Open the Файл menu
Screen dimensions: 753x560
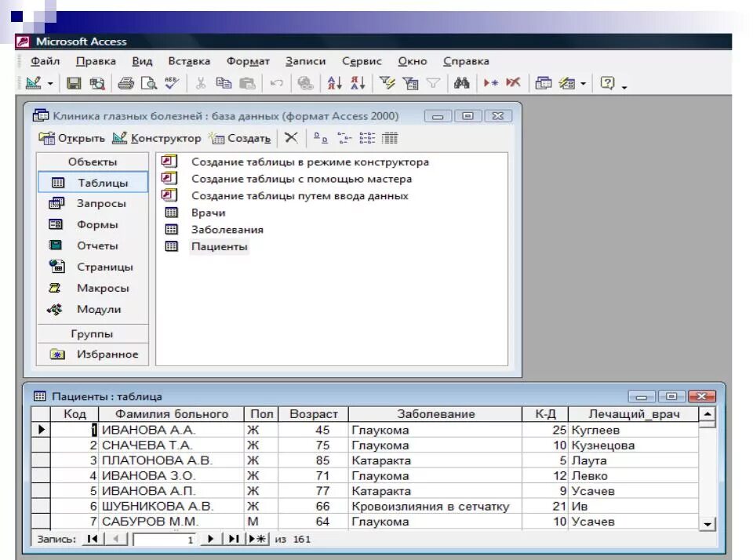(45, 61)
